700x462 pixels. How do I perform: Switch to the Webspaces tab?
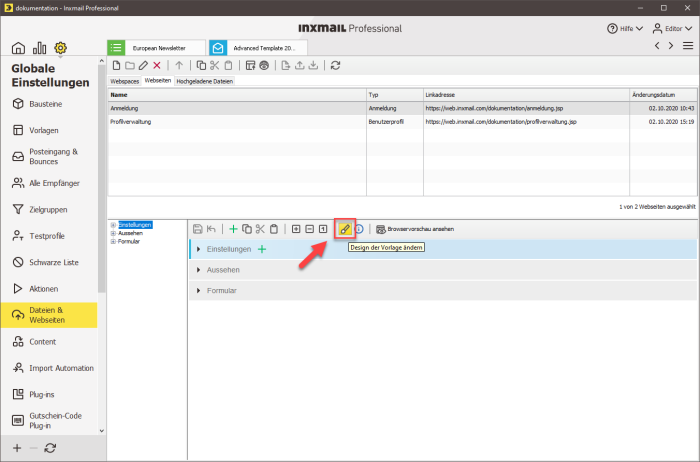(125, 81)
